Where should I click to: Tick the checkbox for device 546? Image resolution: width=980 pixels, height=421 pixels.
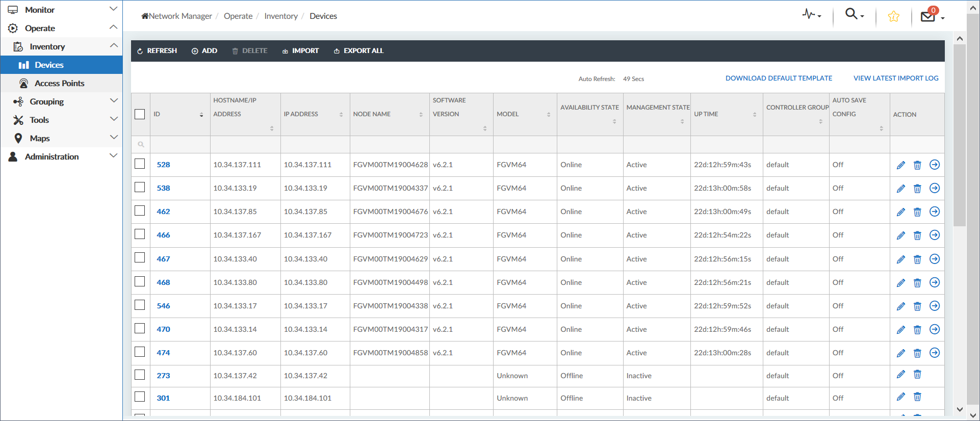140,305
